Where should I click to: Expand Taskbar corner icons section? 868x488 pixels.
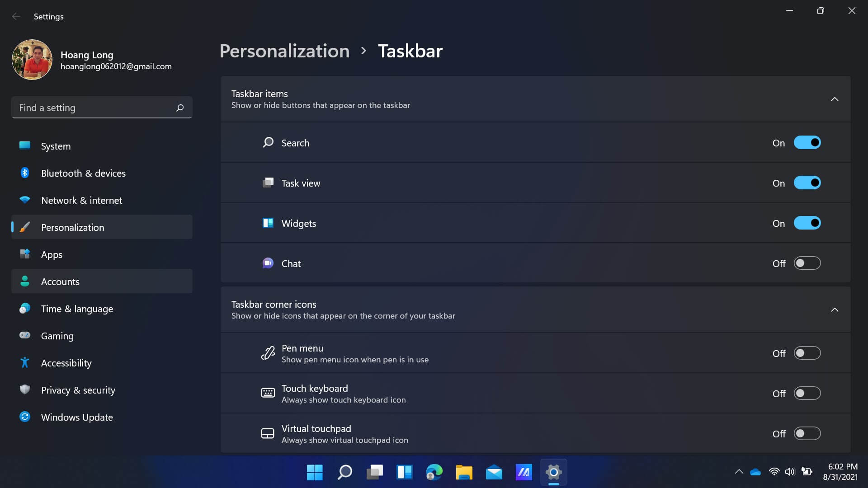834,309
